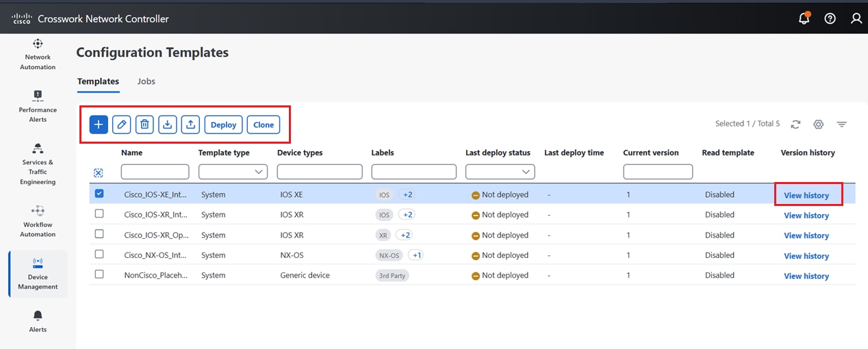
Task: Refresh the templates table
Action: pyautogui.click(x=795, y=124)
